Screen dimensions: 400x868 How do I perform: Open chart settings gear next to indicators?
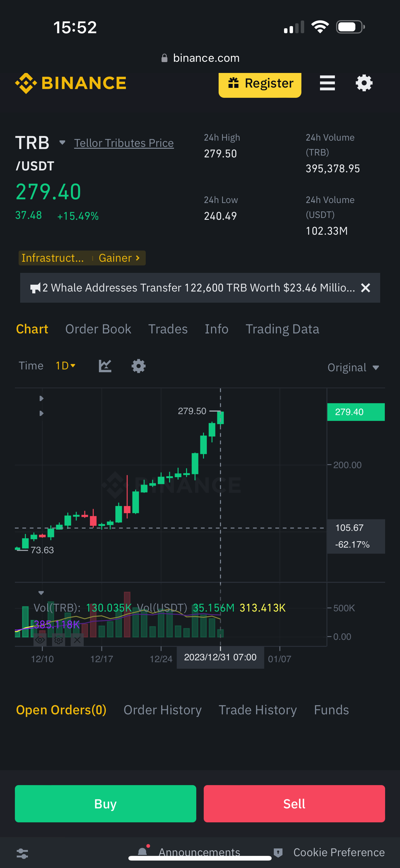click(x=138, y=366)
